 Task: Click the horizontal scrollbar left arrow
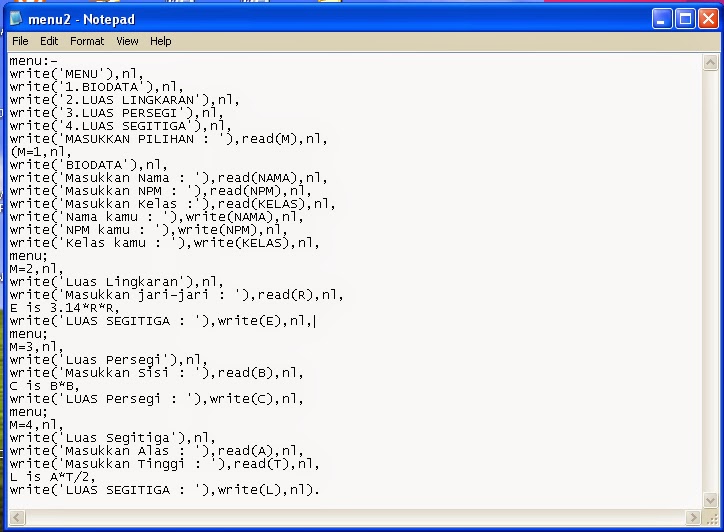point(17,517)
